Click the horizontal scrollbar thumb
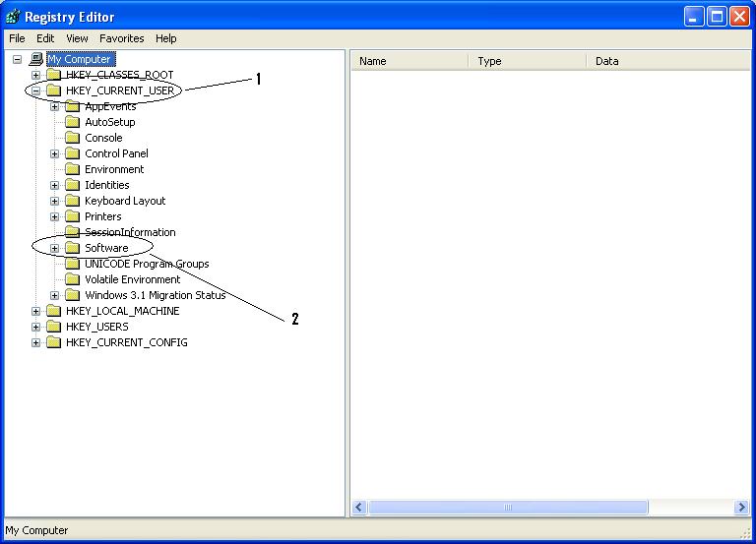 pyautogui.click(x=508, y=508)
